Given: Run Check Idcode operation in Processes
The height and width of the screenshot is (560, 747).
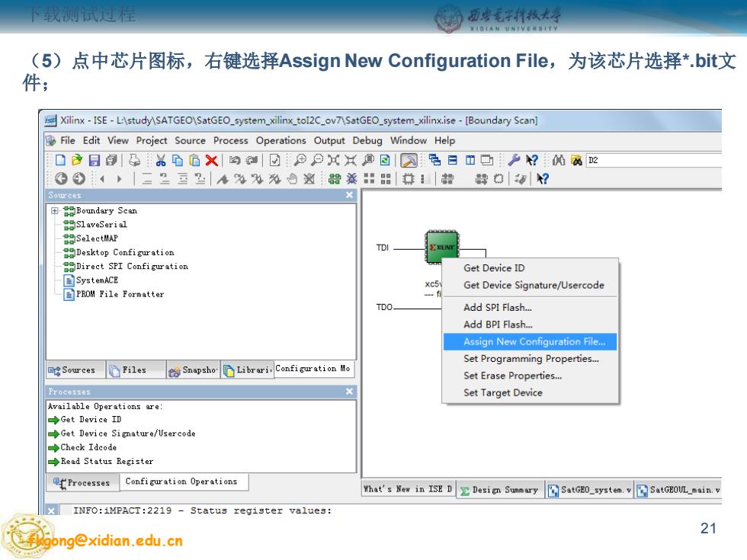Looking at the screenshot, I should click(82, 447).
